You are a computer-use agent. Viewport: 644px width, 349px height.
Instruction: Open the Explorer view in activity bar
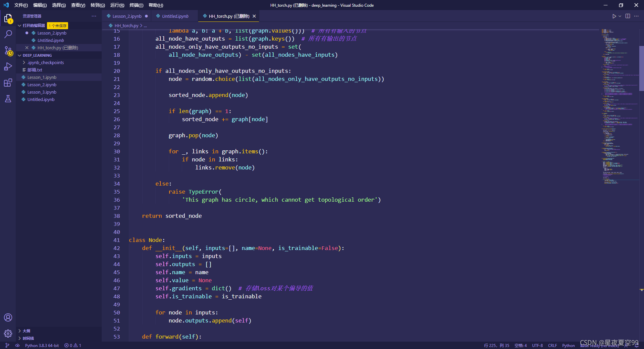pyautogui.click(x=8, y=18)
